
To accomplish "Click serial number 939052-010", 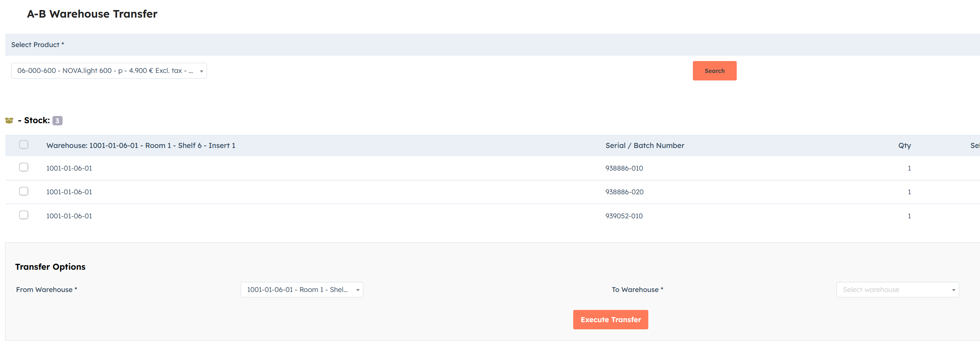I will click(624, 216).
